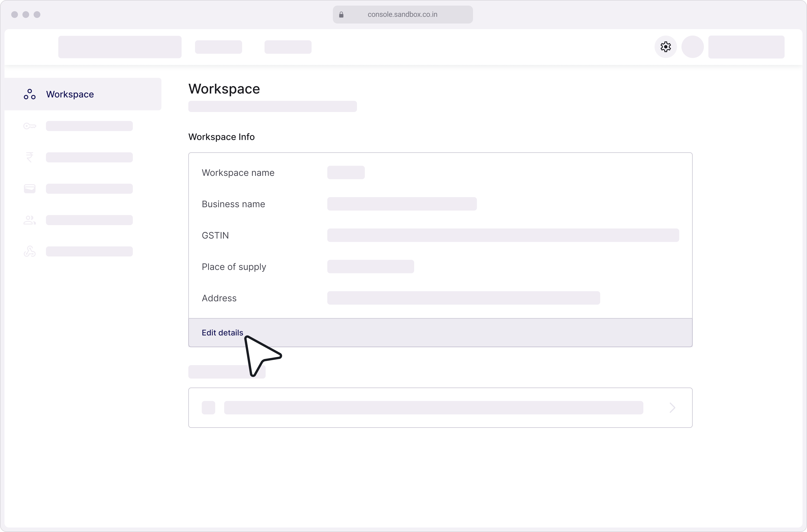Viewport: 807px width, 532px height.
Task: Click the Workspace molecule icon in sidebar
Action: tap(30, 94)
